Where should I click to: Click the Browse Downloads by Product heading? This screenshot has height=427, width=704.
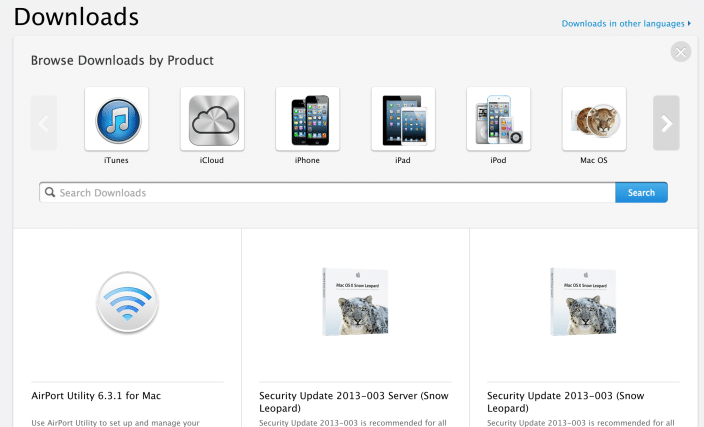tap(122, 61)
